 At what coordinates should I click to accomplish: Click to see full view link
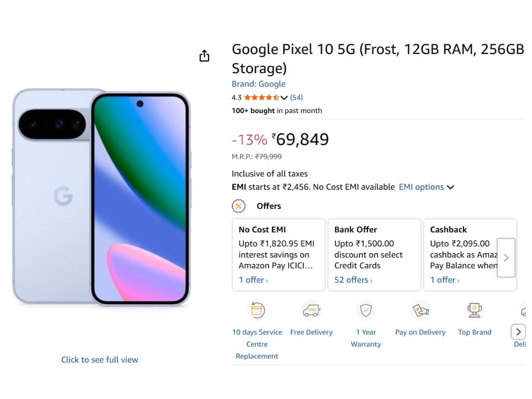click(x=100, y=360)
